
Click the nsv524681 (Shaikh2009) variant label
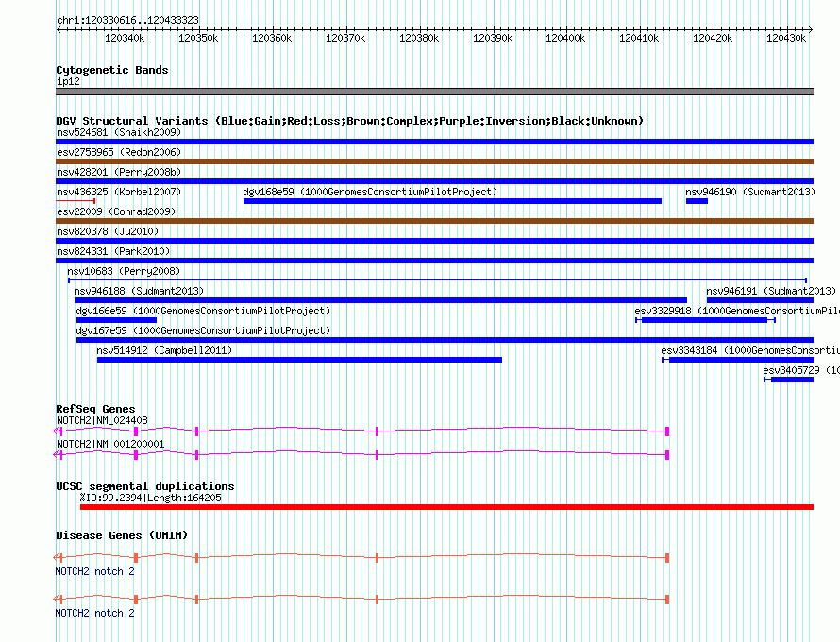(x=119, y=132)
